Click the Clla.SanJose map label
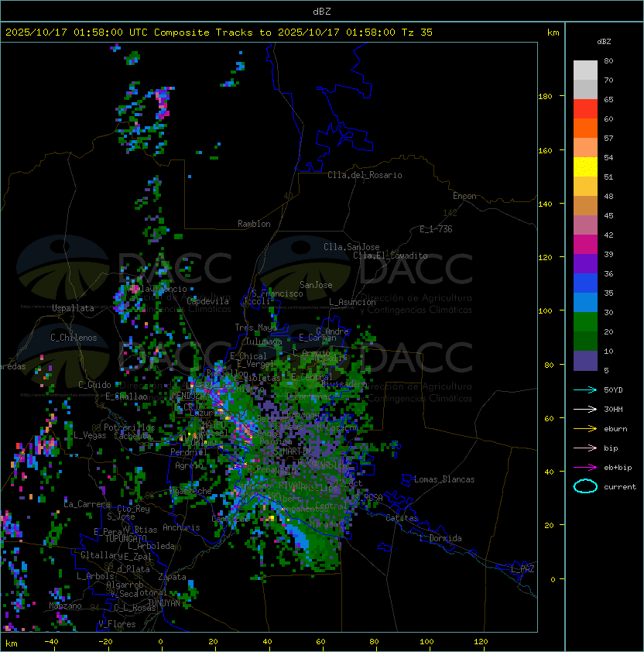 pyautogui.click(x=351, y=247)
